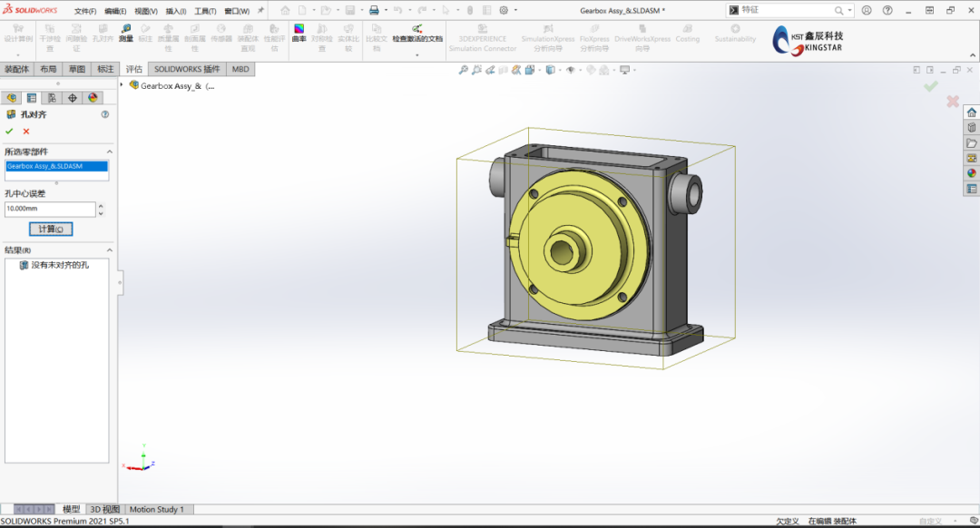980x528 pixels.
Task: Open the 对称检查 (Symmetry Check) tool
Action: tap(322, 36)
